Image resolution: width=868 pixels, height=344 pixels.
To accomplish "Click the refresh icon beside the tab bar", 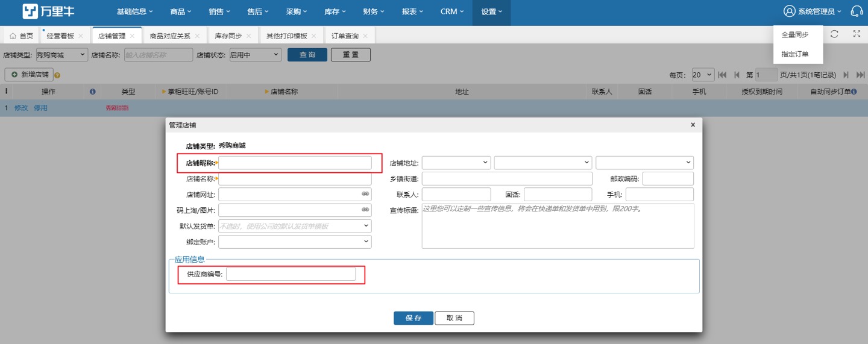I will (834, 34).
